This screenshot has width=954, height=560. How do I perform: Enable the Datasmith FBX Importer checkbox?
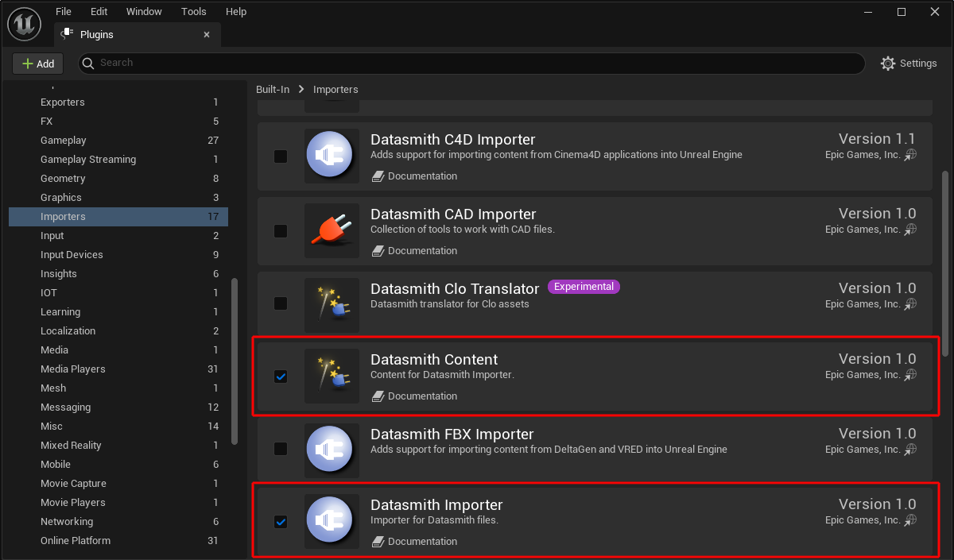click(281, 449)
